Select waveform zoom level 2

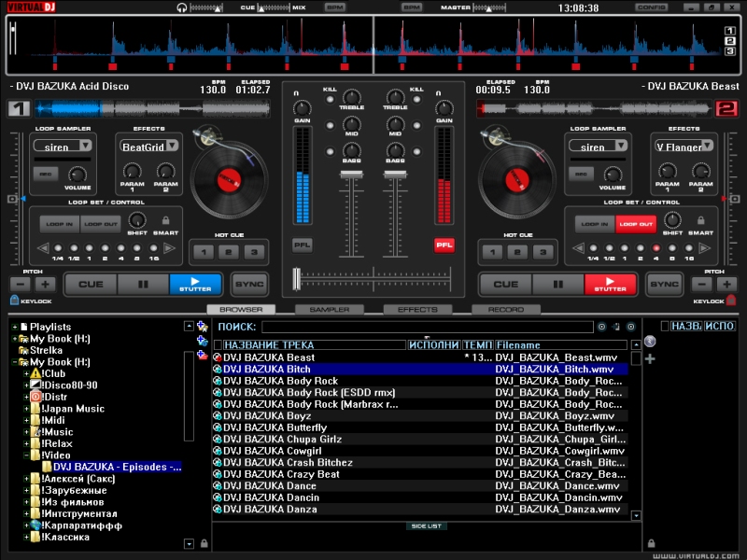click(730, 41)
